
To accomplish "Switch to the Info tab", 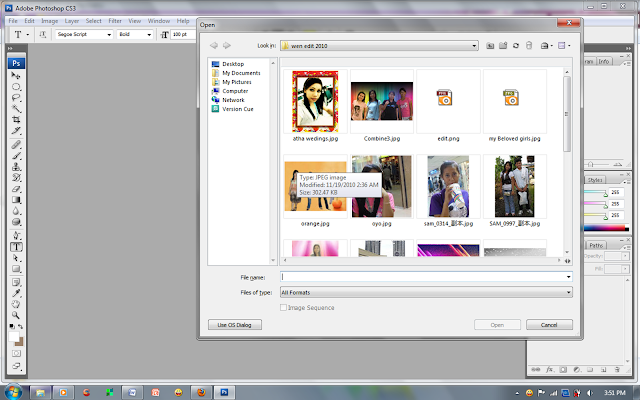I will tap(604, 61).
